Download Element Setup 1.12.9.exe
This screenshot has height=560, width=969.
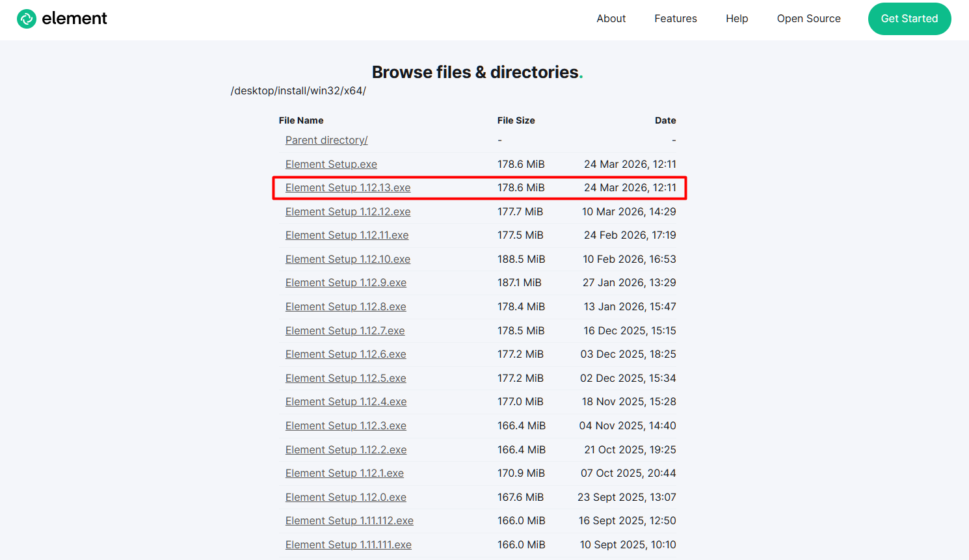pos(346,283)
